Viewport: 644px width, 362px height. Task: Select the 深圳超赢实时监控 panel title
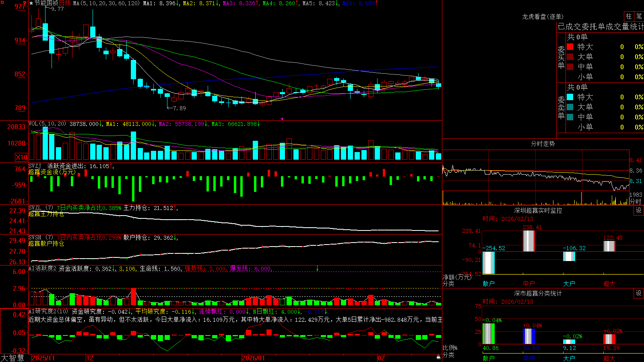click(x=538, y=210)
